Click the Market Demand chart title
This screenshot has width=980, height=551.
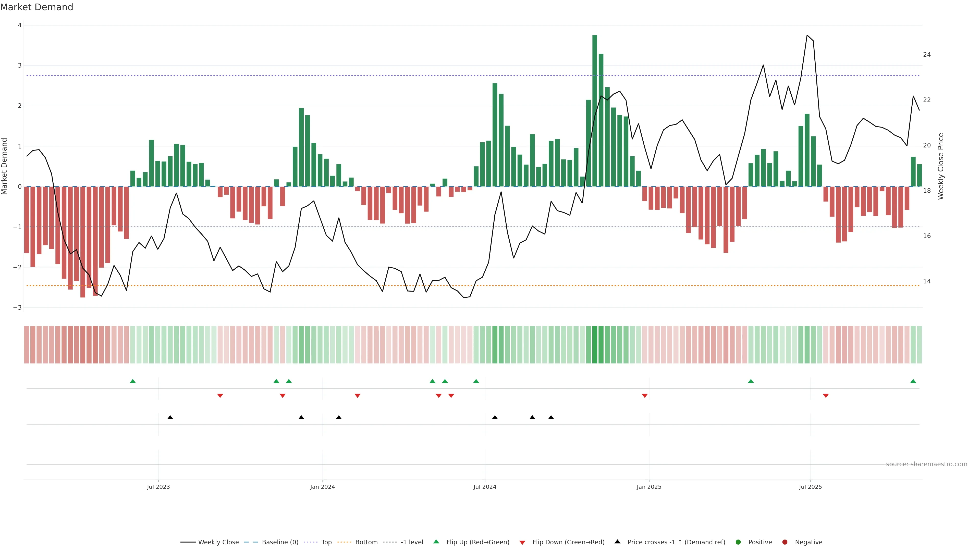pos(36,7)
